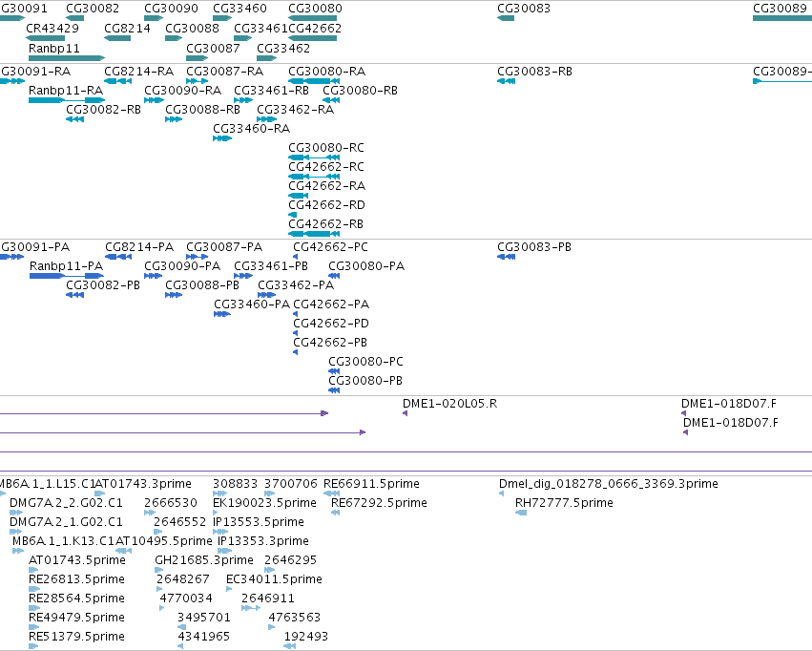Image resolution: width=812 pixels, height=651 pixels.
Task: Select the CG30080-PC protein label
Action: click(365, 362)
